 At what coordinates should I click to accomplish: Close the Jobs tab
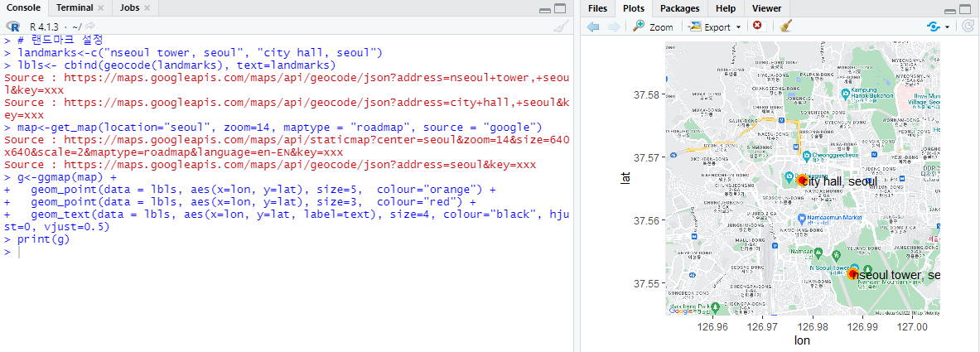point(147,9)
